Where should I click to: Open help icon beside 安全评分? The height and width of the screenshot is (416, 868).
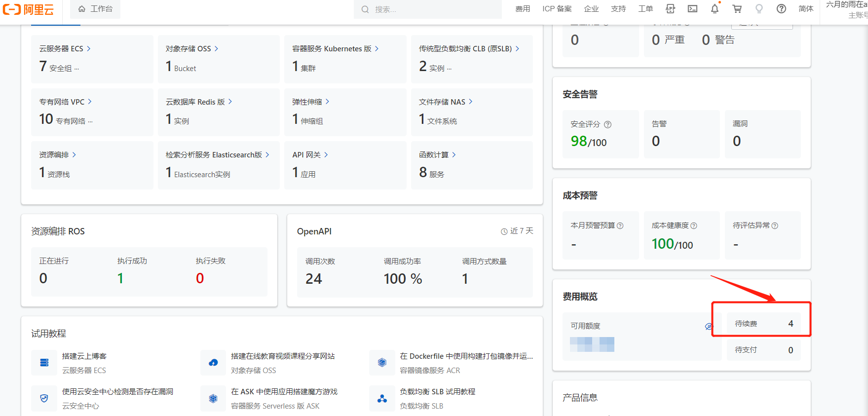608,124
